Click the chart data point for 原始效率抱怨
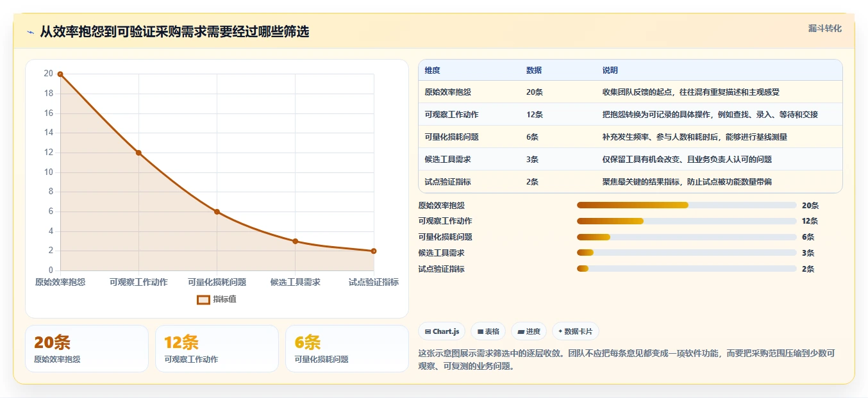Viewport: 868px width, 398px height. click(x=60, y=74)
